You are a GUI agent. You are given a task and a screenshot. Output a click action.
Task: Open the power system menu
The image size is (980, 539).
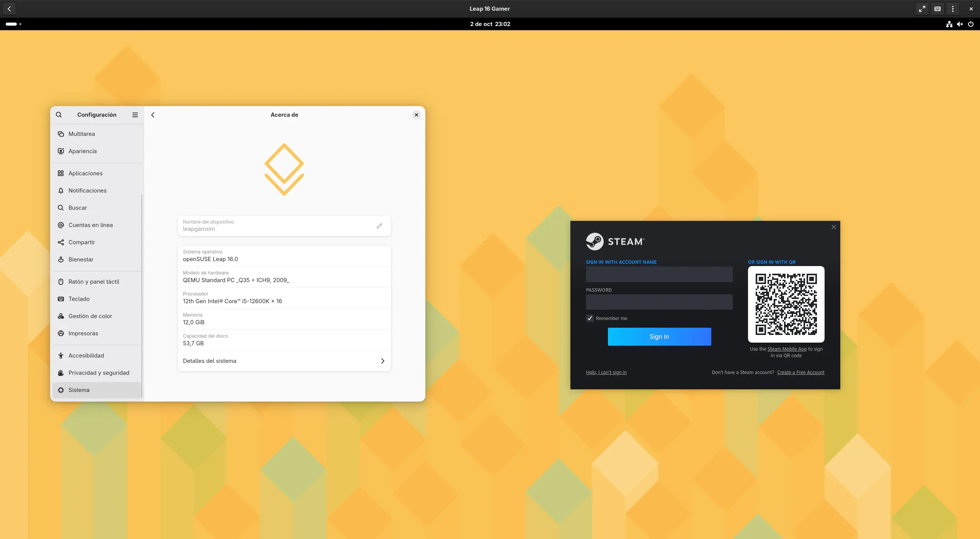click(971, 24)
